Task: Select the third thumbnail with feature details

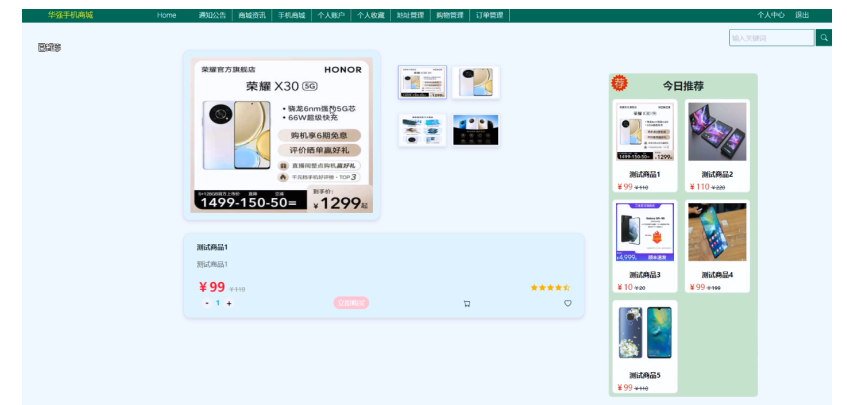Action: tap(422, 130)
